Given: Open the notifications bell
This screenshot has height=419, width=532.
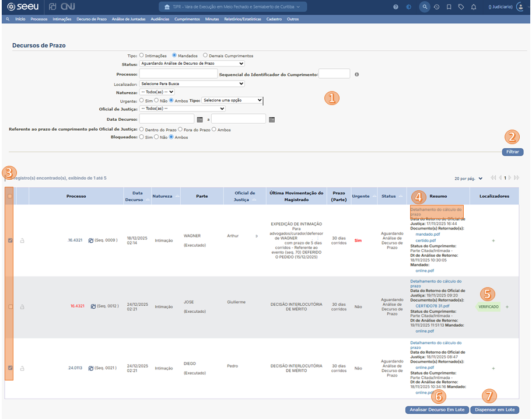Looking at the screenshot, I should tap(473, 7).
